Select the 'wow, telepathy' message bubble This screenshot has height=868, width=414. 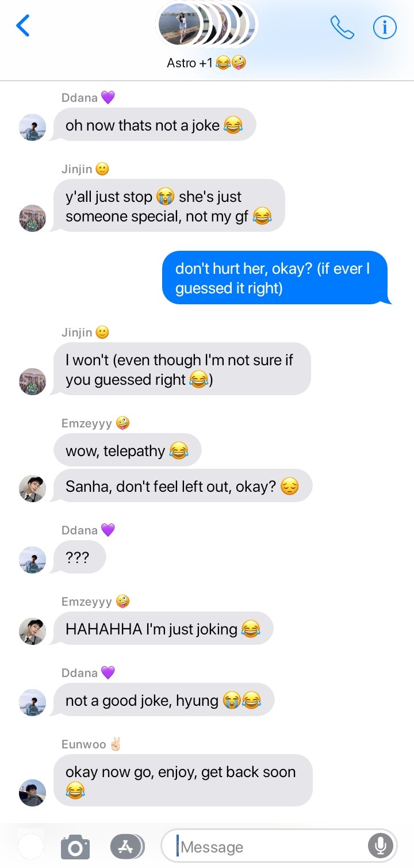127,450
